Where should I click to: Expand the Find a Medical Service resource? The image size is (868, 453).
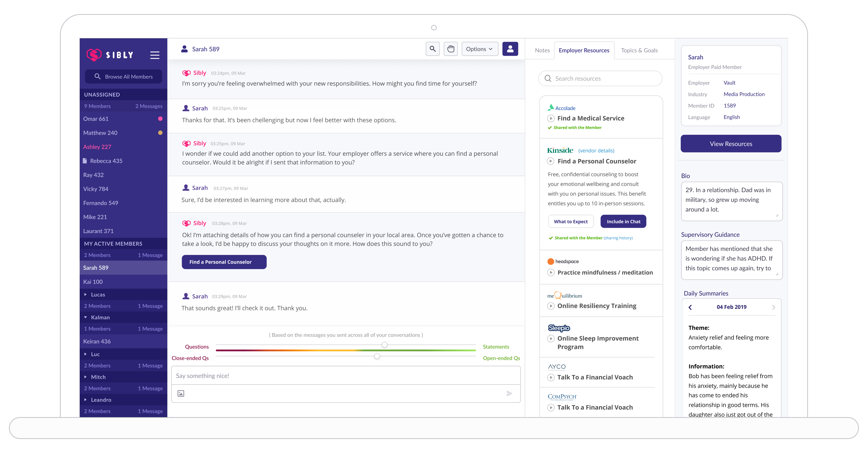(551, 118)
